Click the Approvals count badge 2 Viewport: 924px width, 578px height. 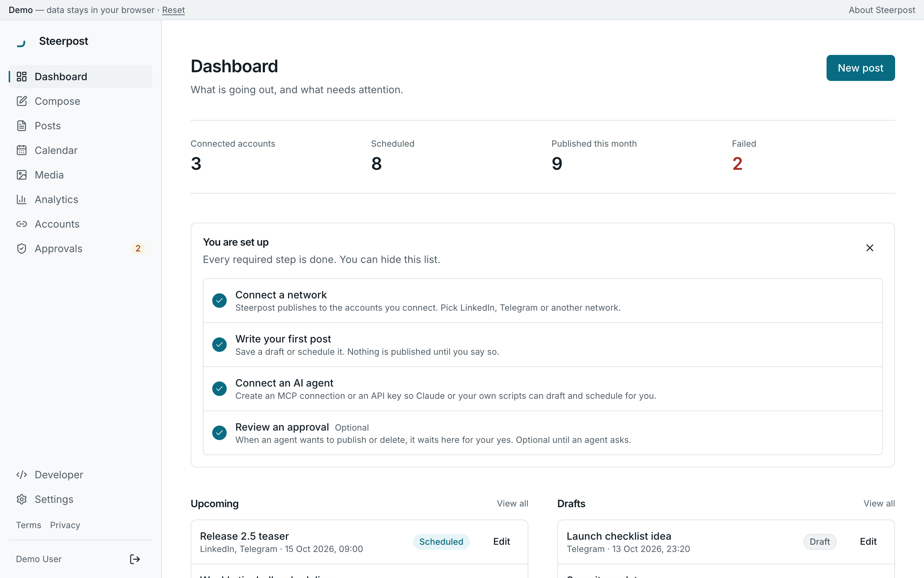[x=138, y=249]
